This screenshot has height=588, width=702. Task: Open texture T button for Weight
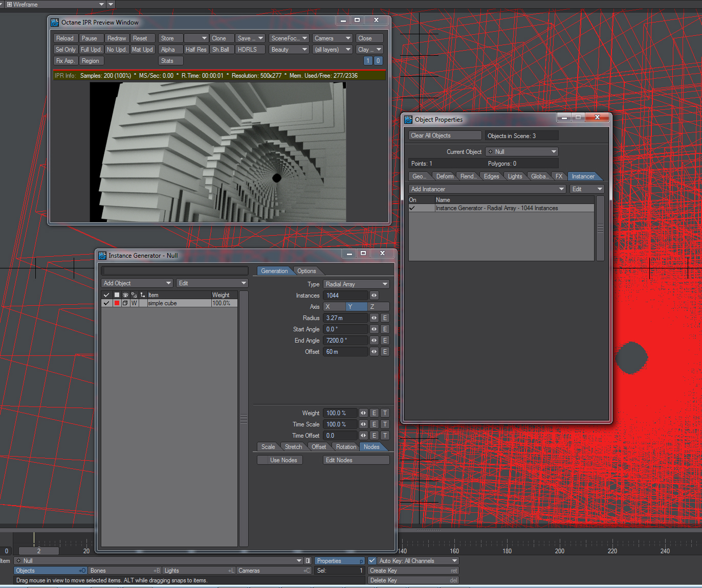(385, 413)
